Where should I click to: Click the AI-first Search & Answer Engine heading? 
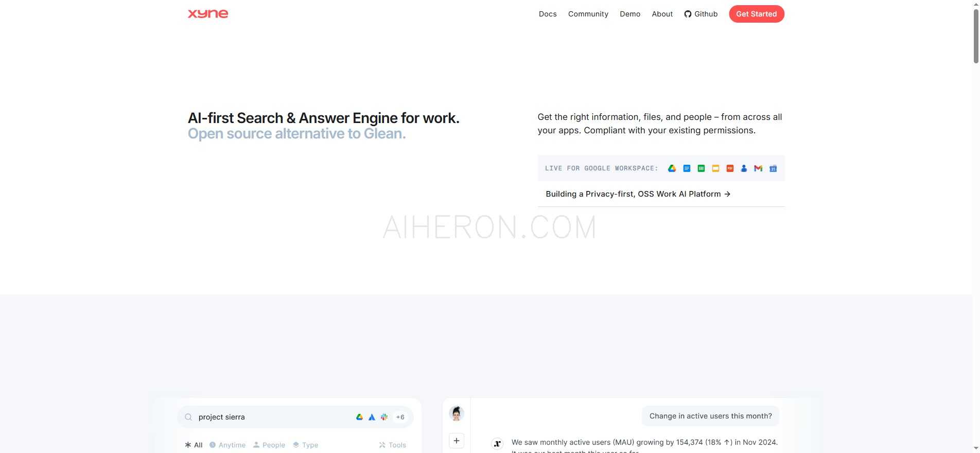pos(323,118)
